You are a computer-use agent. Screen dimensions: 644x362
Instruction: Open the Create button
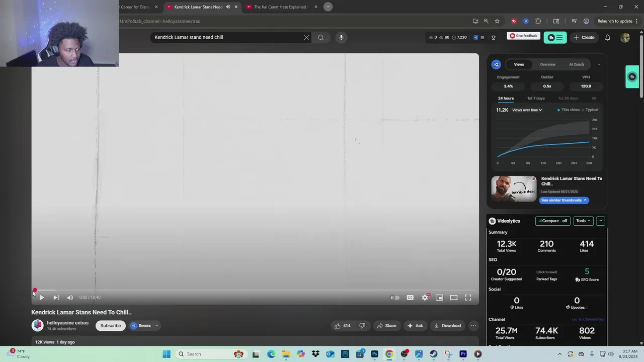click(x=584, y=37)
